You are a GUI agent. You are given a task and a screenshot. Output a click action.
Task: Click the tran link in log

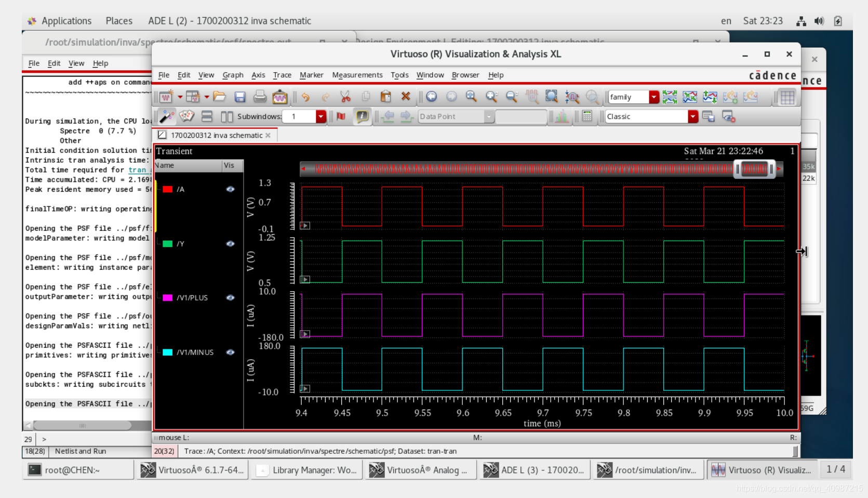(x=138, y=170)
